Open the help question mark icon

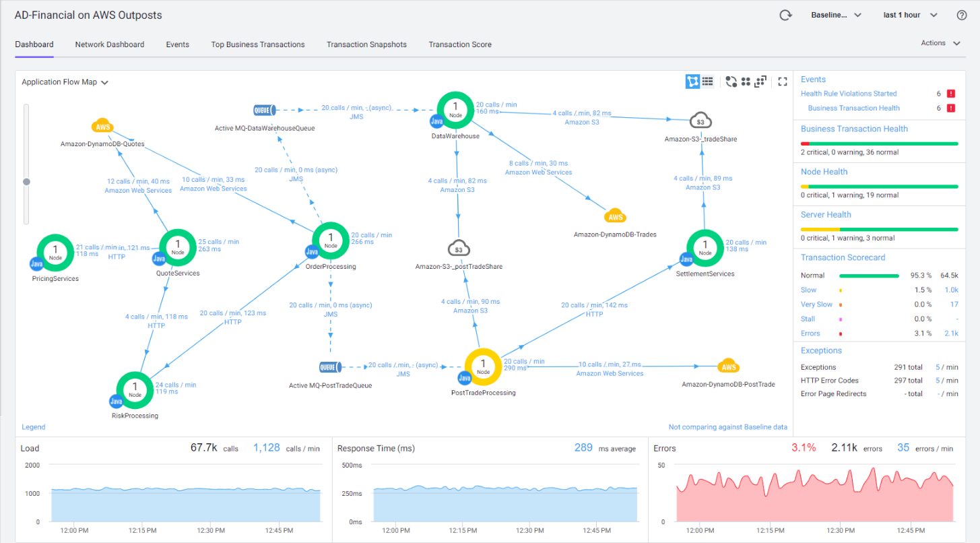(962, 15)
